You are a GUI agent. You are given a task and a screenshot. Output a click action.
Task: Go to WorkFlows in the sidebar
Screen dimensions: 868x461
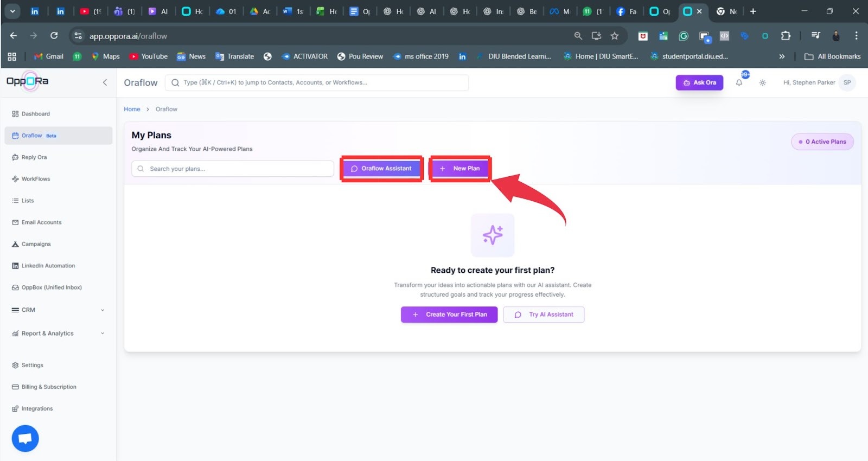[36, 179]
